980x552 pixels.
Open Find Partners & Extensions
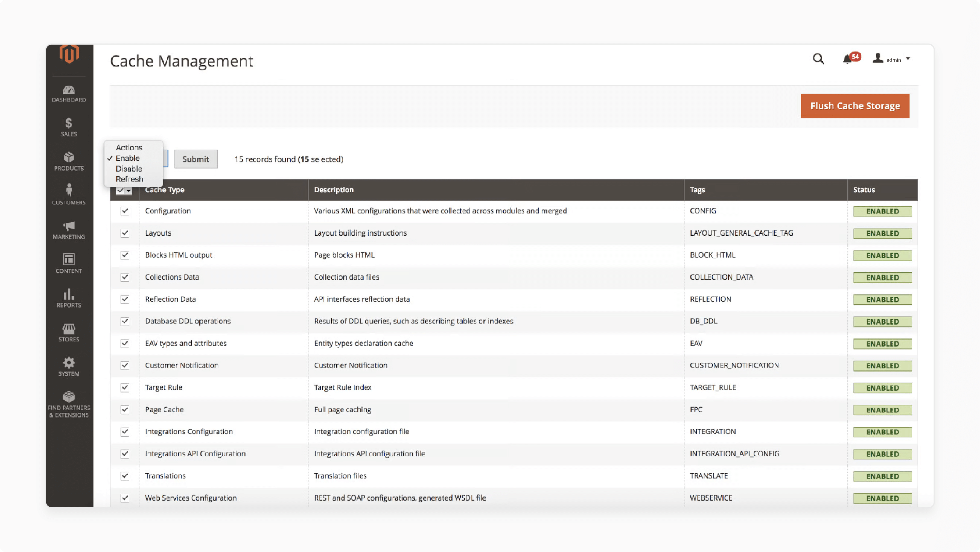tap(69, 405)
